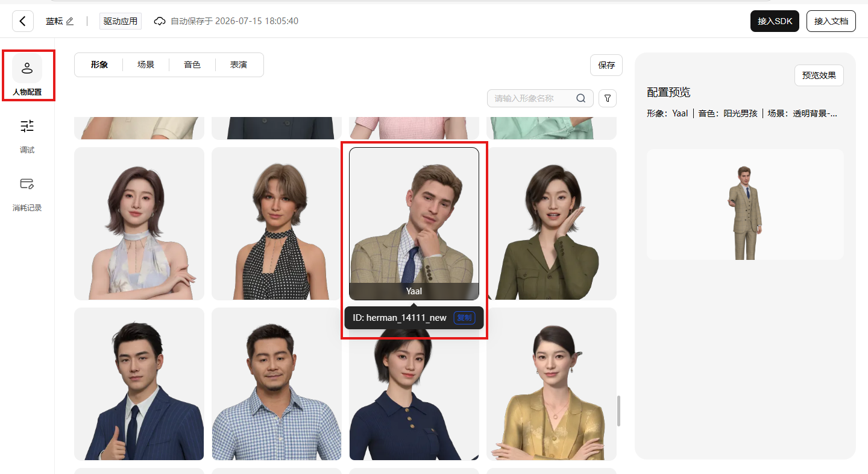Screen dimensions: 868x474
Task: Click the 保存 button
Action: click(606, 65)
